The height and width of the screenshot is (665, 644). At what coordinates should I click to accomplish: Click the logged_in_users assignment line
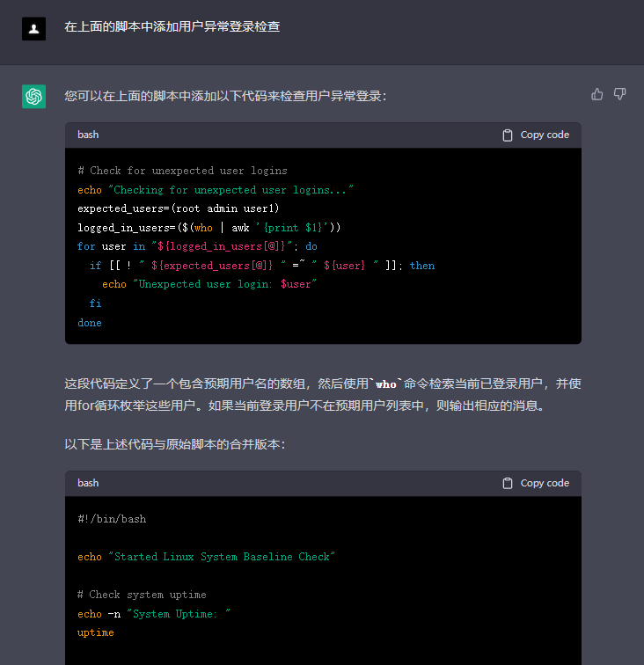click(x=209, y=228)
